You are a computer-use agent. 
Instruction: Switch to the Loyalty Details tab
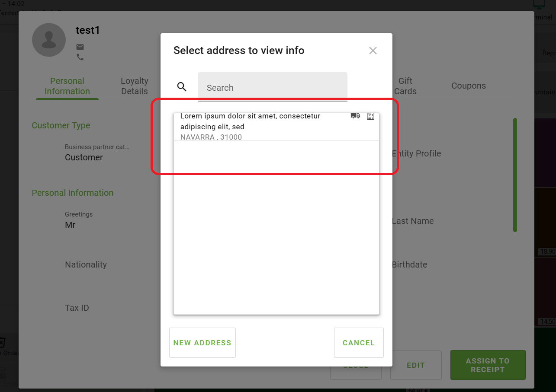click(x=134, y=86)
